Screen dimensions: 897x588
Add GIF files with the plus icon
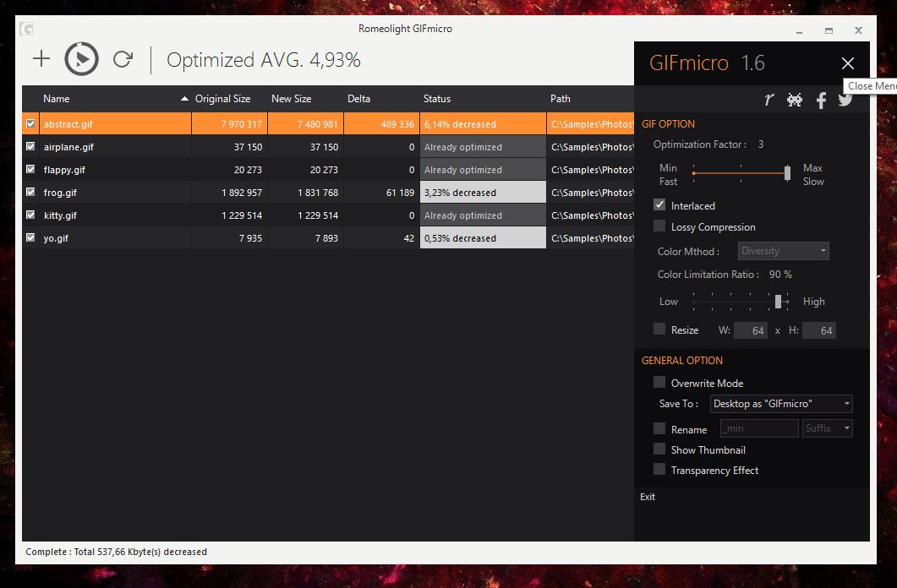41,58
